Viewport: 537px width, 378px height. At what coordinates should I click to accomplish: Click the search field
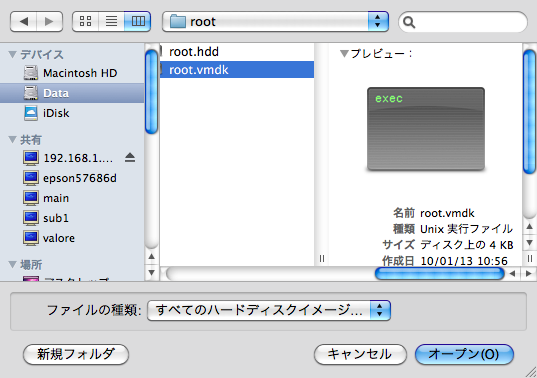[463, 22]
